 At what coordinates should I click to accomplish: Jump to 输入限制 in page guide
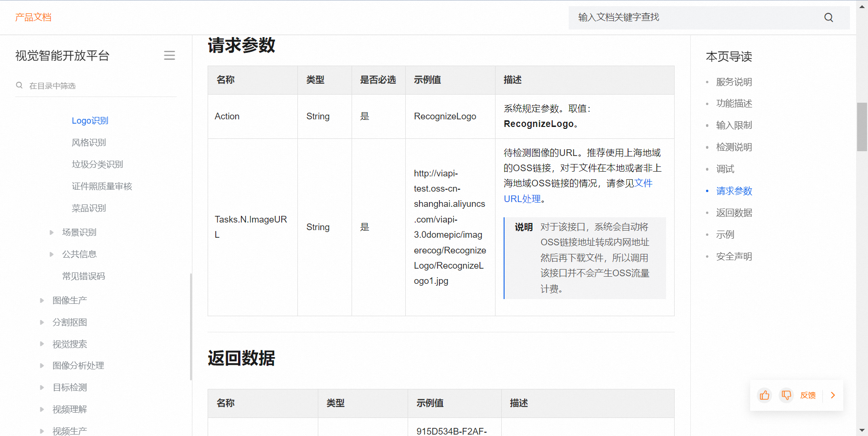click(734, 125)
